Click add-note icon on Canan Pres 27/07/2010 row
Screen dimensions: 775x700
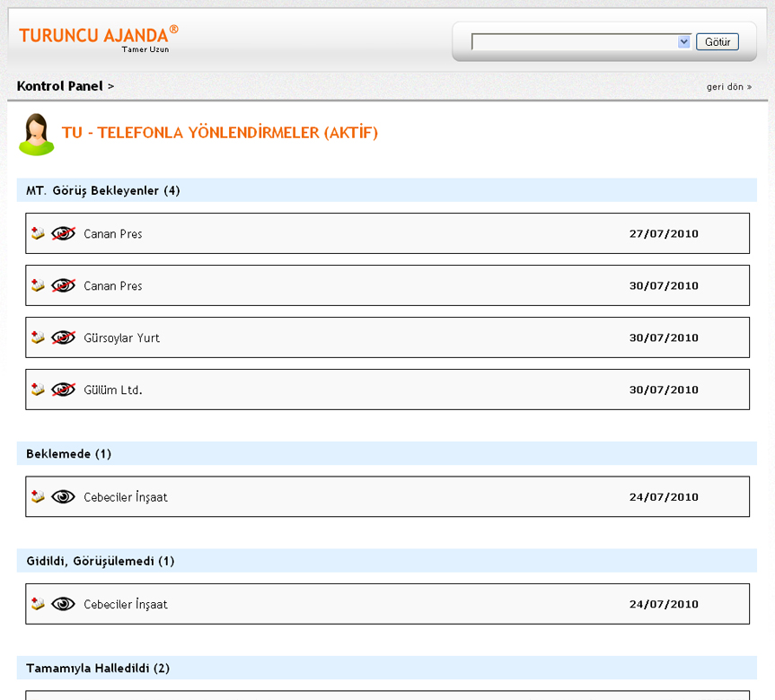pos(38,233)
